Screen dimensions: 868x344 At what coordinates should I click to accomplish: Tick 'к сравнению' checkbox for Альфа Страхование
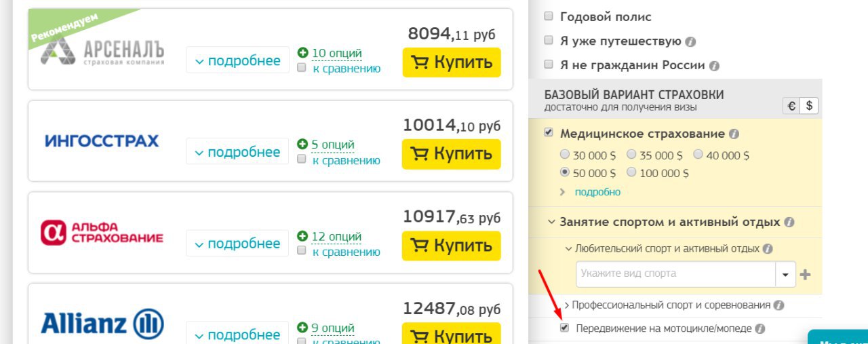[302, 251]
